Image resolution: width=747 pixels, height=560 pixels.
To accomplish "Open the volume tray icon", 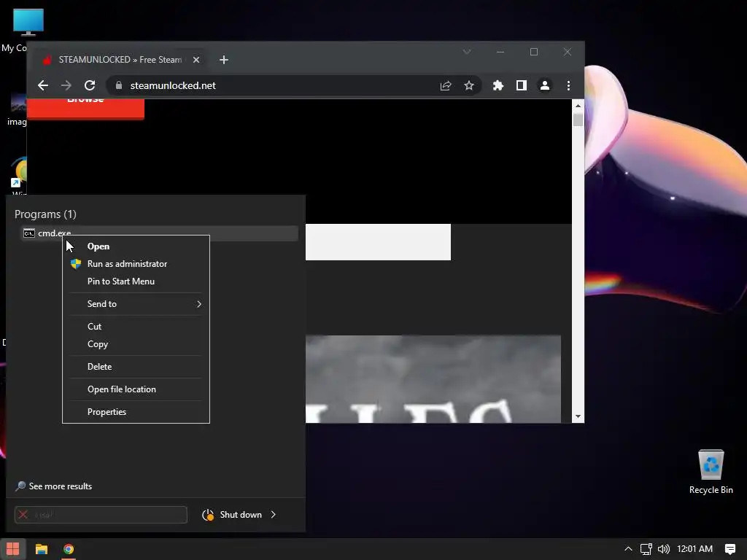I will coord(663,549).
